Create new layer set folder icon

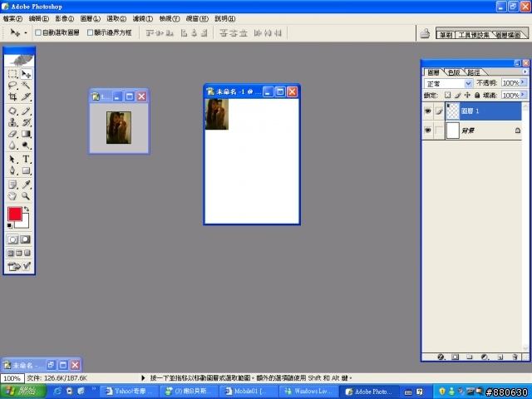tap(470, 357)
